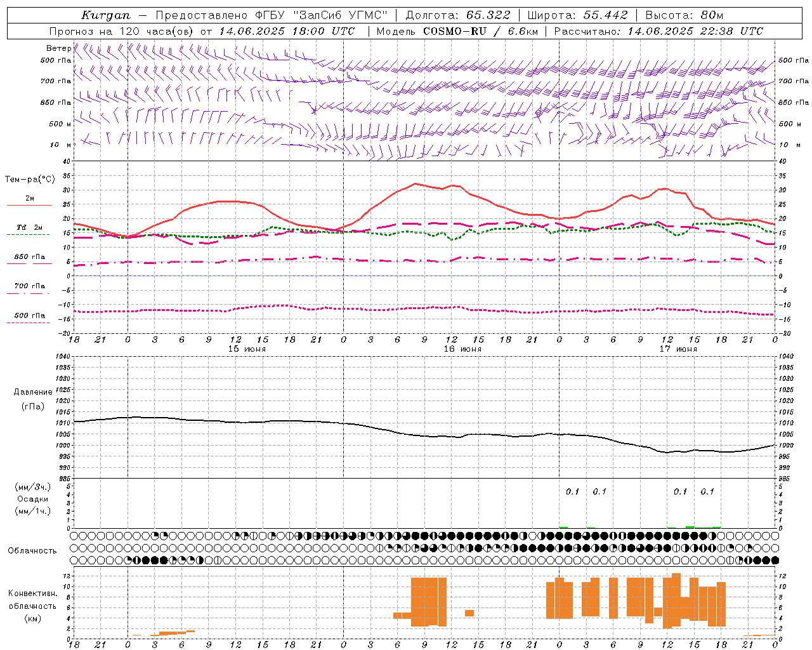
Task: Click the 'Модель COSMO-RU / 6.6км' label
Action: (457, 31)
